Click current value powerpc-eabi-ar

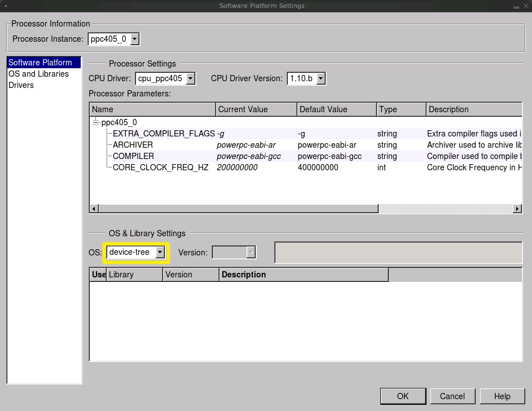coord(246,145)
